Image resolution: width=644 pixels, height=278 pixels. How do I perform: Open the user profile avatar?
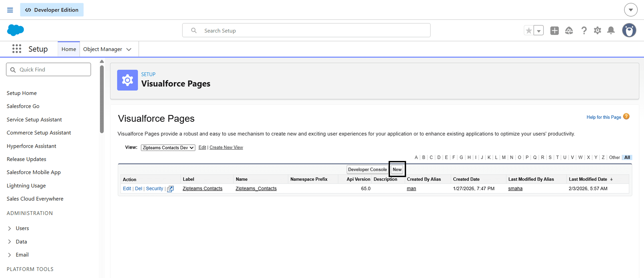[x=629, y=31]
